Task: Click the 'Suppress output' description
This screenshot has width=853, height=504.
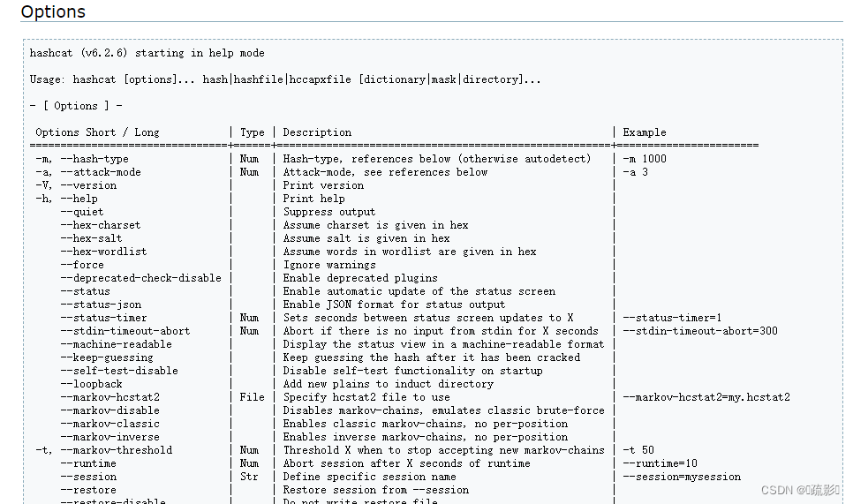Action: click(x=329, y=212)
